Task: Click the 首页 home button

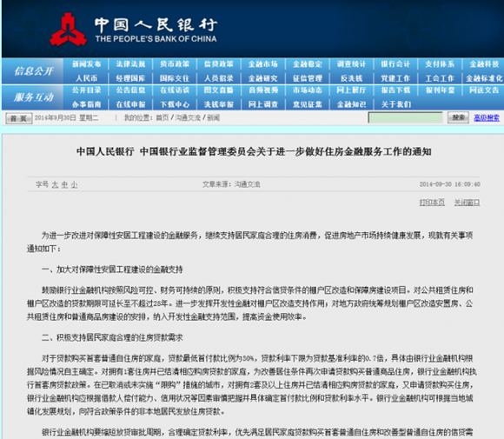Action: pyautogui.click(x=19, y=118)
